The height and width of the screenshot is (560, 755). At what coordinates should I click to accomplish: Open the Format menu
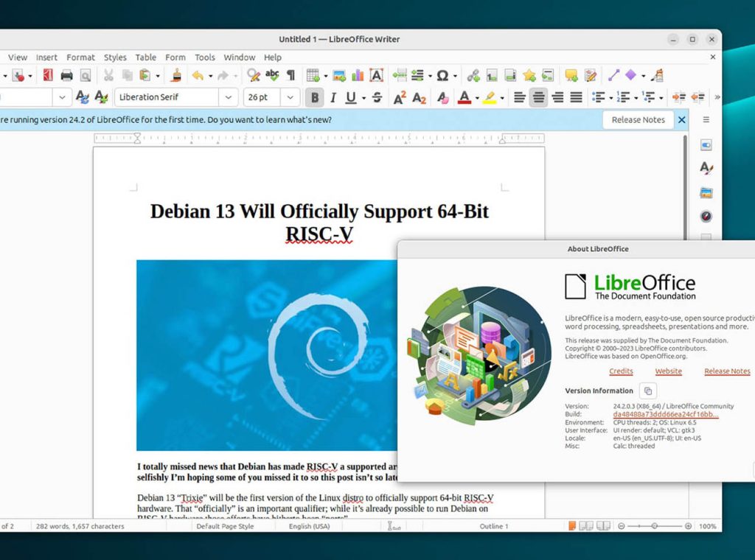coord(80,57)
